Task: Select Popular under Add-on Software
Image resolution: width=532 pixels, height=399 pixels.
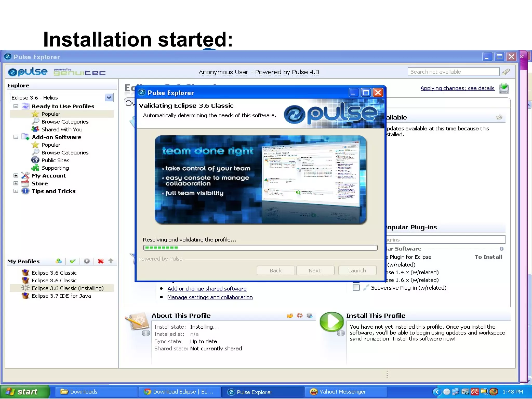Action: pos(51,145)
